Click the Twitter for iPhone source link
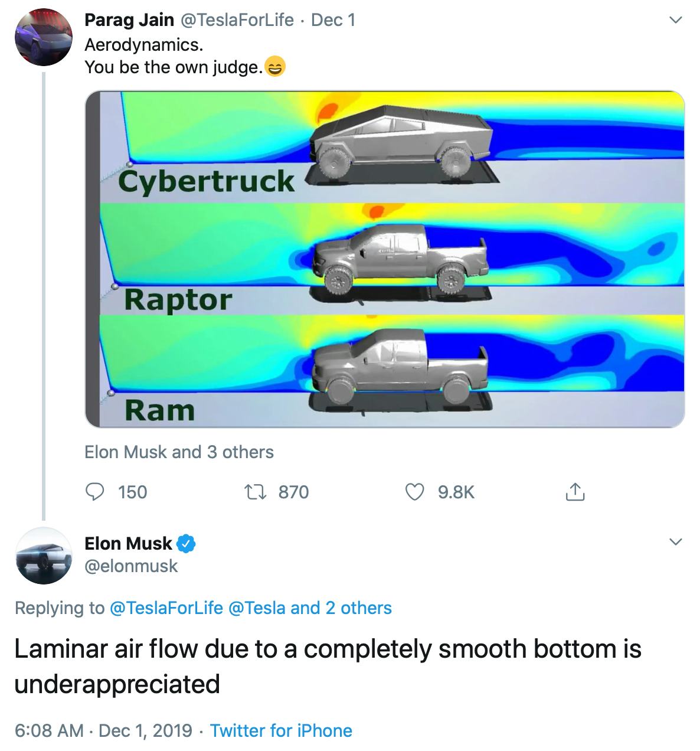The height and width of the screenshot is (751, 700). (x=282, y=730)
